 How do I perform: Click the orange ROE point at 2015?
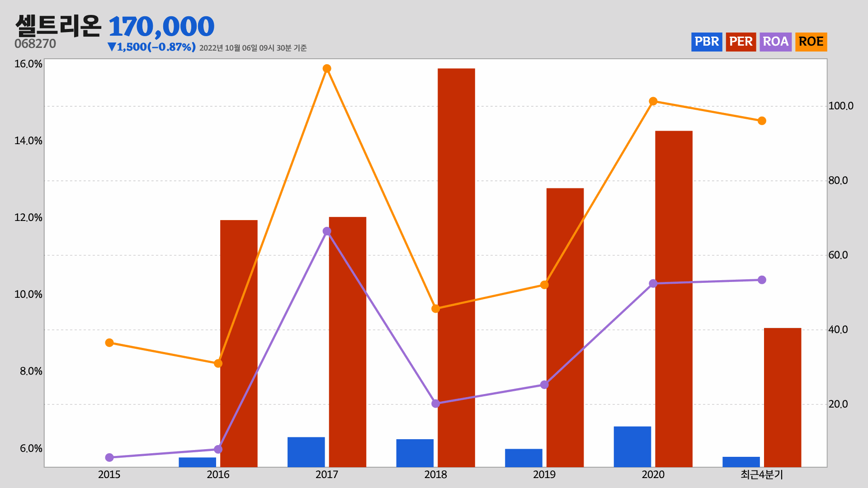click(x=109, y=343)
